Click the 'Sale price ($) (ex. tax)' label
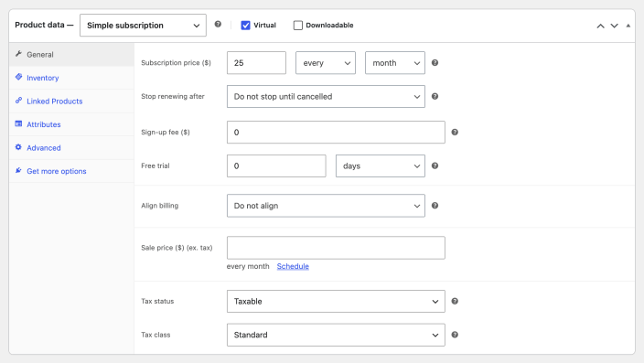644x363 pixels. [177, 248]
